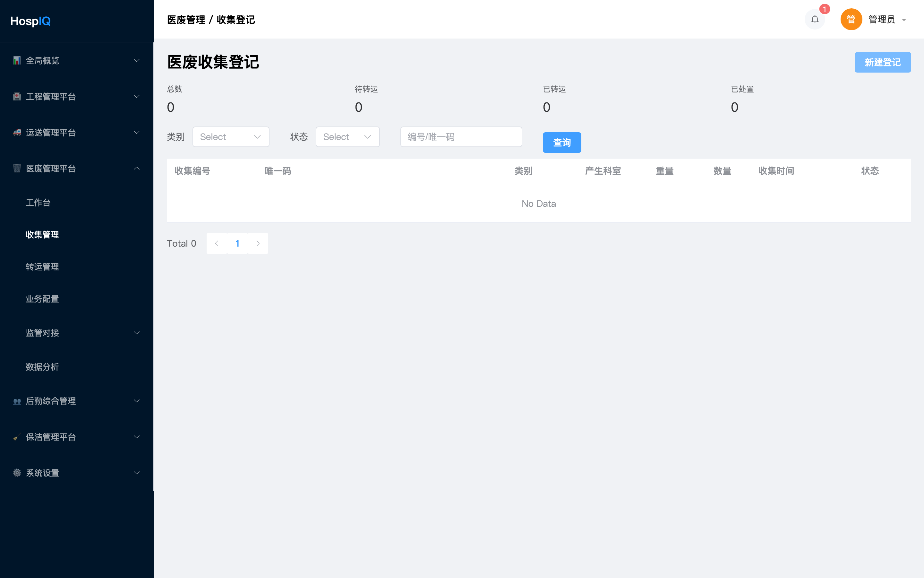Viewport: 924px width, 578px height.
Task: Open the 数据分析 menu item
Action: [42, 367]
